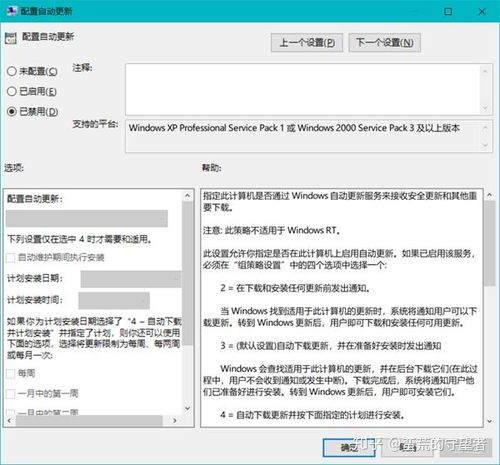Viewport: 500px width, 465px height.
Task: Click the maximize window icon
Action: 448,12
